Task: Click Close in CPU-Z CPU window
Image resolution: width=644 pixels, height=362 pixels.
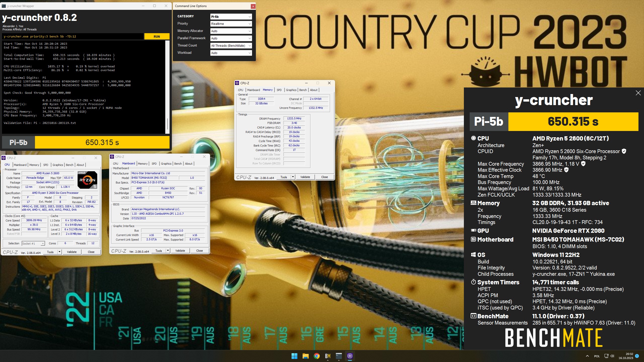Action: [91, 252]
